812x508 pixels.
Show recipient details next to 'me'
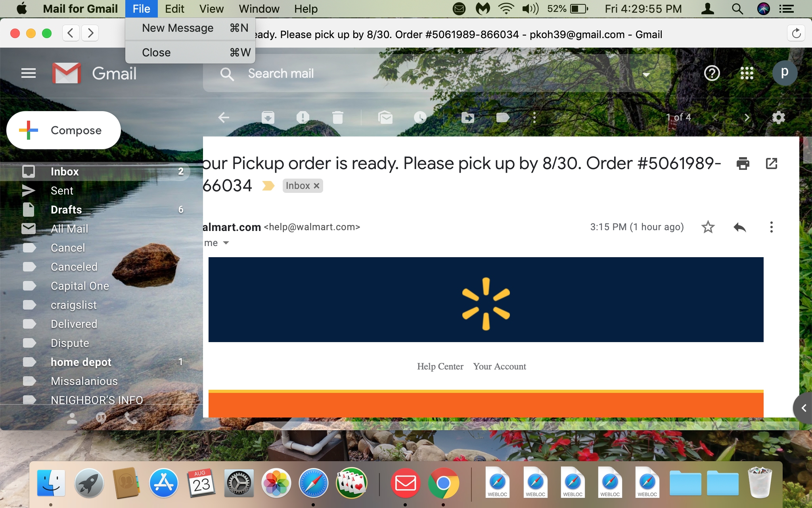click(226, 243)
